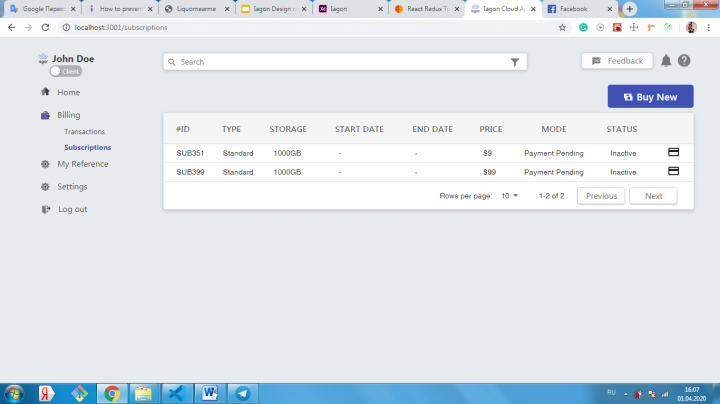Click the START DATE column header
Viewport: 720px width, 404px height.
pos(359,129)
